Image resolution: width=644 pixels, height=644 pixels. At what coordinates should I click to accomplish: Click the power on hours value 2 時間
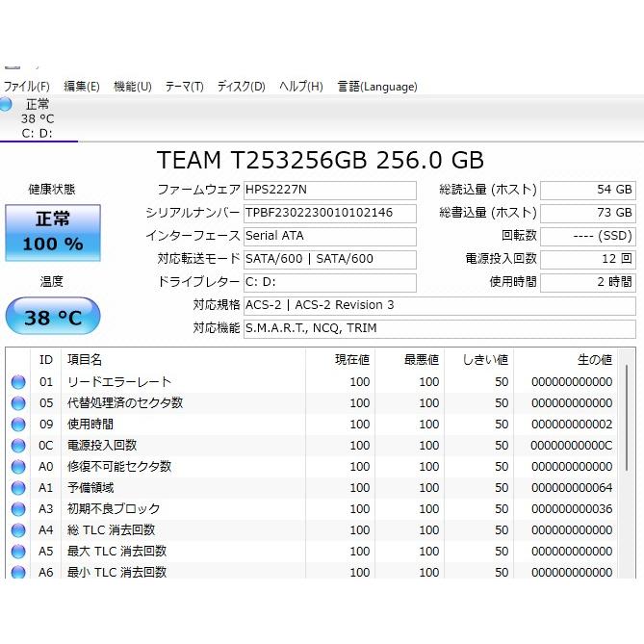pyautogui.click(x=588, y=282)
